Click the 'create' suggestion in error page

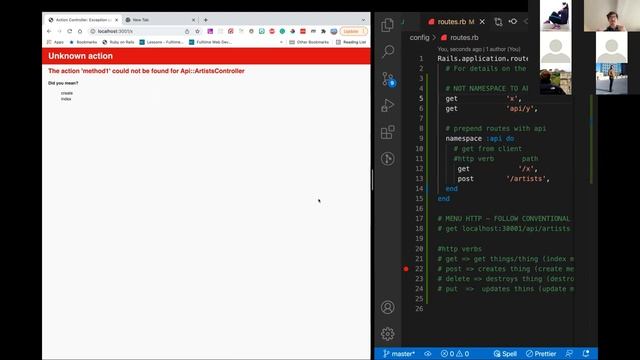(x=67, y=93)
